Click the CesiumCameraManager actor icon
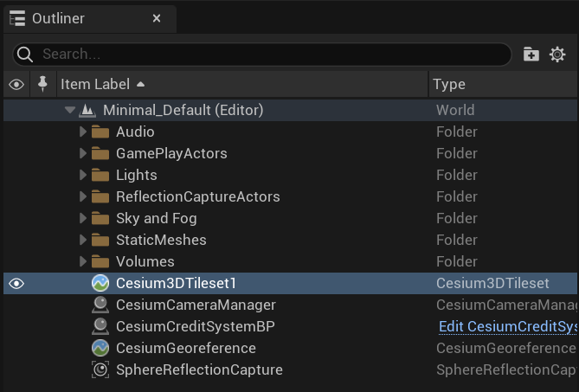The width and height of the screenshot is (579, 392). click(100, 305)
